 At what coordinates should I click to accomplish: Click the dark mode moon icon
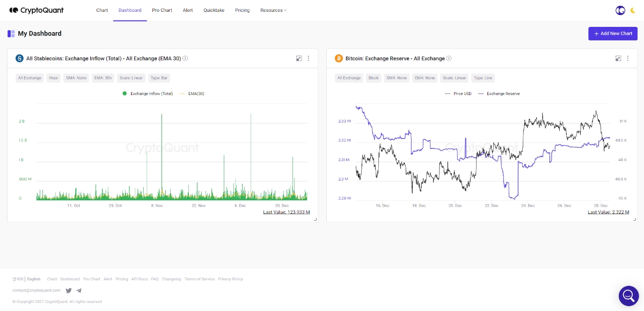click(x=633, y=10)
